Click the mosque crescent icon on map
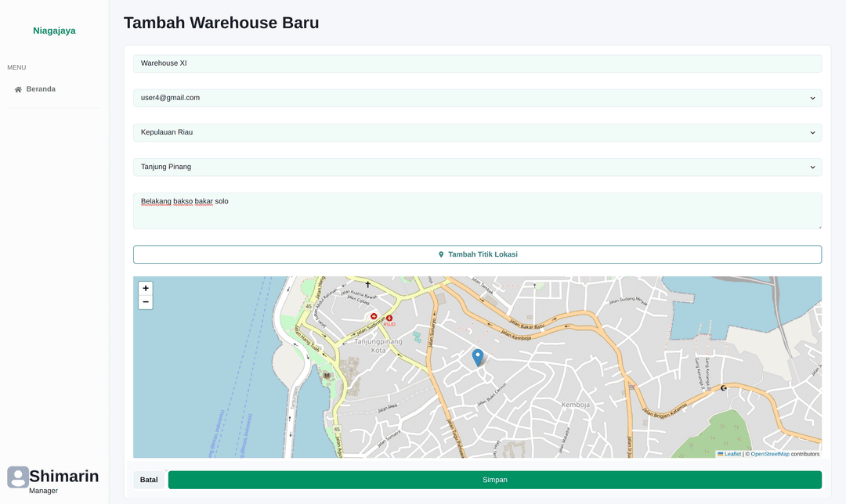Viewport: 846px width, 504px height. point(723,388)
